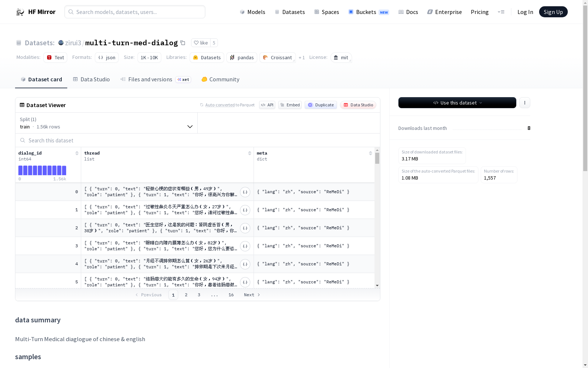Viewport: 588px width, 368px height.
Task: Go to page 2 of the dataset
Action: 186,295
